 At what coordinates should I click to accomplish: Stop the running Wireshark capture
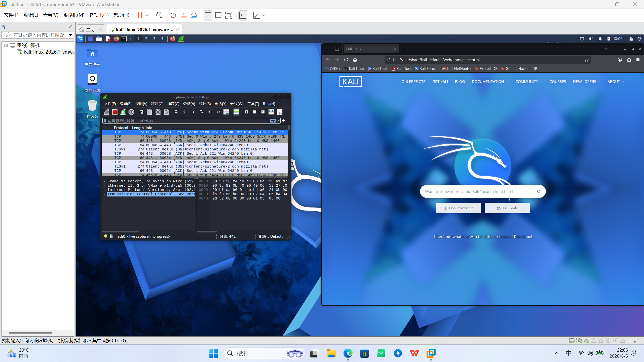click(x=115, y=112)
